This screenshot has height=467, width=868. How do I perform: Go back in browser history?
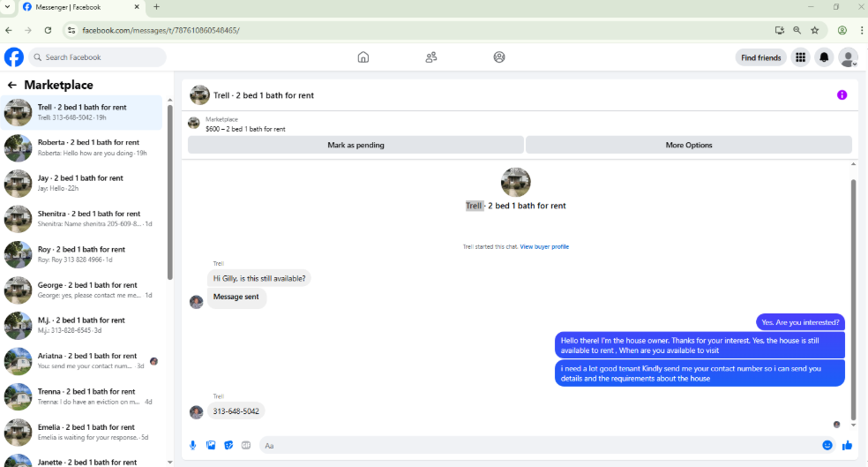tap(9, 31)
